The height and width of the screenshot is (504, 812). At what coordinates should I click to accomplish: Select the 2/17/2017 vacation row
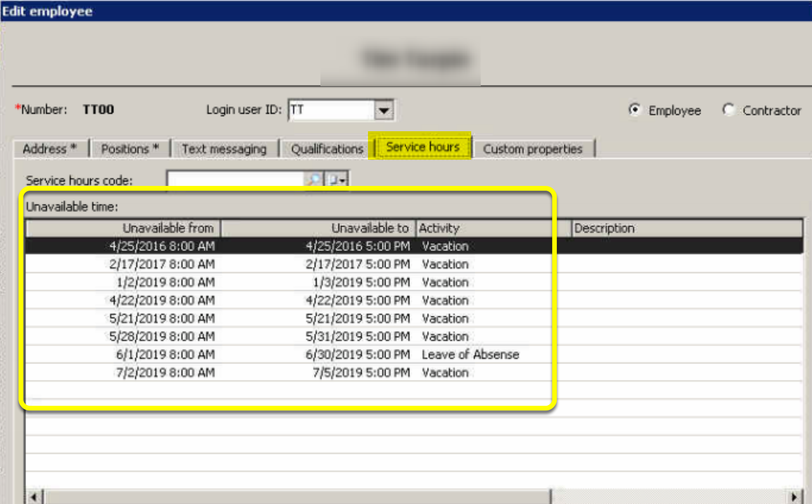[x=414, y=264]
